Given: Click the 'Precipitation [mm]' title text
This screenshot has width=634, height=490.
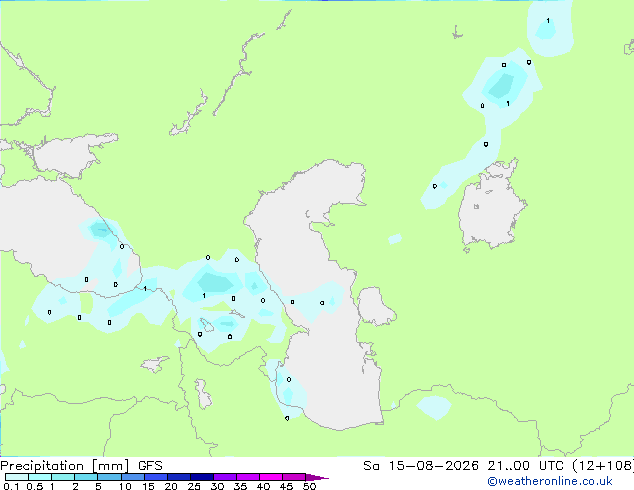Looking at the screenshot, I should coord(65,466).
